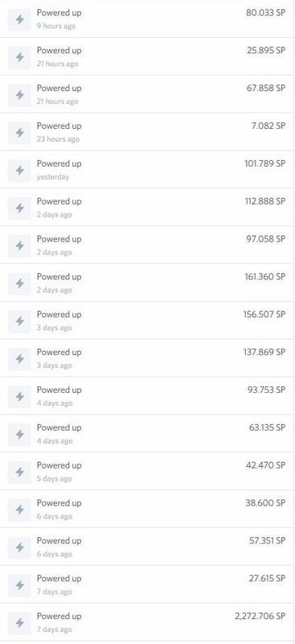Click the "9 hours ago" timestamp

pyautogui.click(x=56, y=27)
